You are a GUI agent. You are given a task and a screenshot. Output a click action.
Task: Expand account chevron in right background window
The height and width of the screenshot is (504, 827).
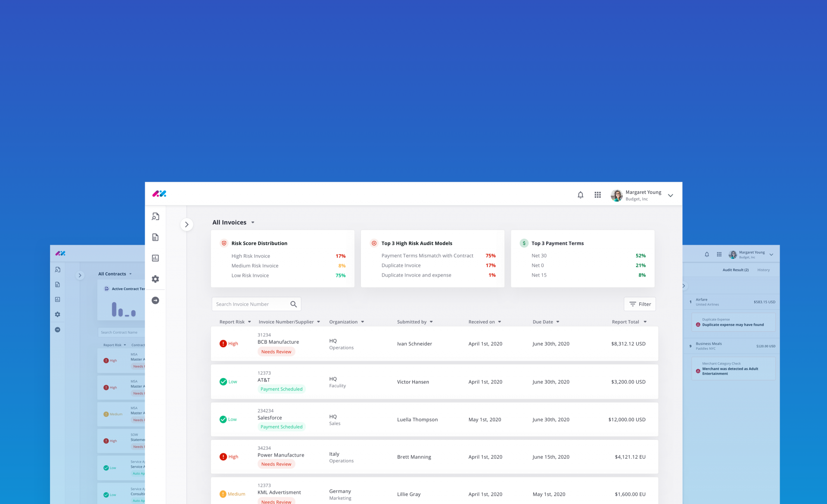tap(771, 255)
